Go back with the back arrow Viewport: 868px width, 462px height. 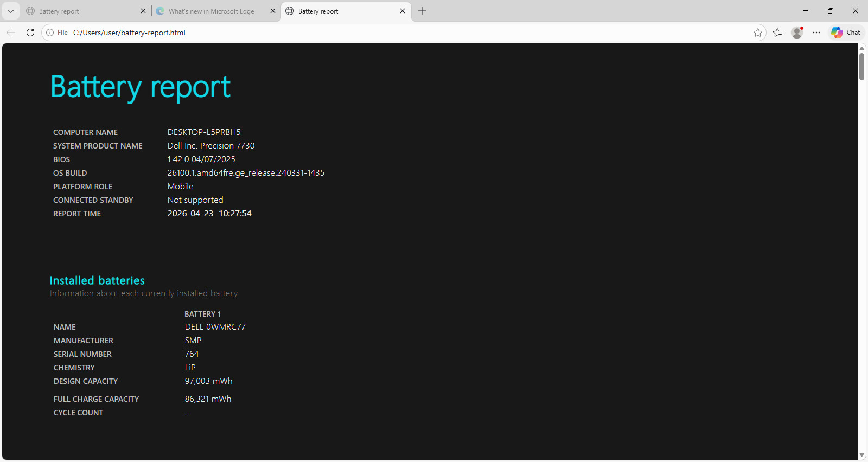coord(11,33)
